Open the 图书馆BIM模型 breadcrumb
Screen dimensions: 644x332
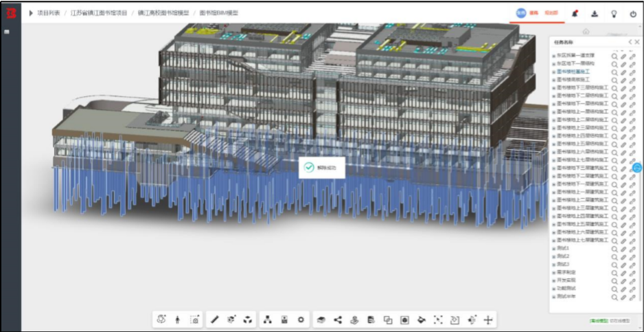tap(219, 13)
